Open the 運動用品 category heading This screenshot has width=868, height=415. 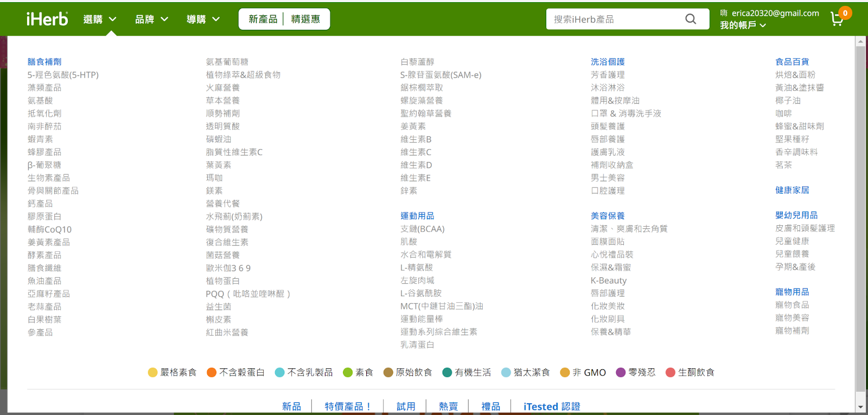pos(417,216)
